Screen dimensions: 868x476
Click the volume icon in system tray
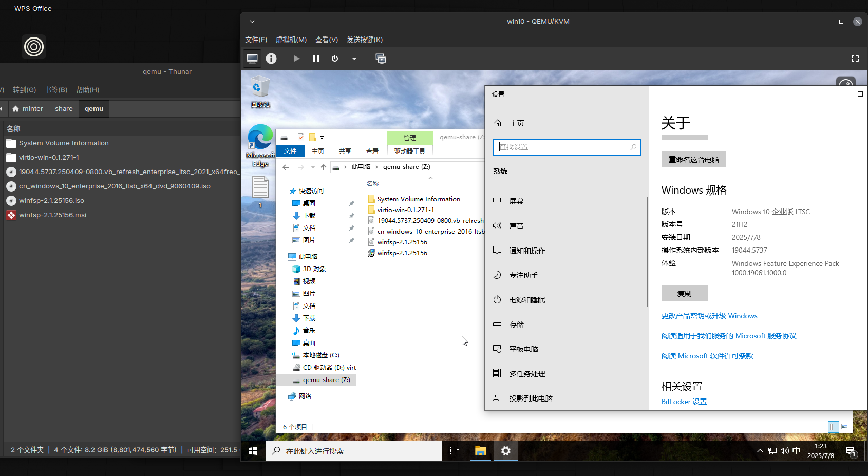click(x=784, y=451)
